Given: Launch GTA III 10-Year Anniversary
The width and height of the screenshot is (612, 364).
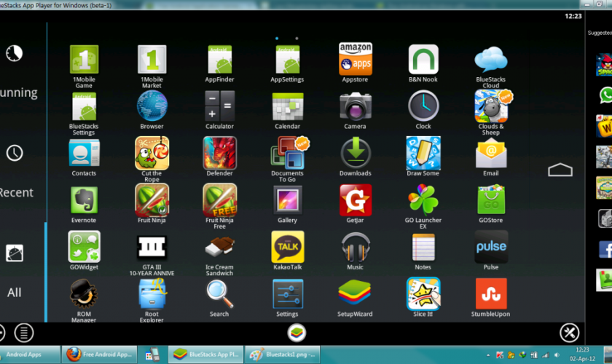Looking at the screenshot, I should point(152,248).
